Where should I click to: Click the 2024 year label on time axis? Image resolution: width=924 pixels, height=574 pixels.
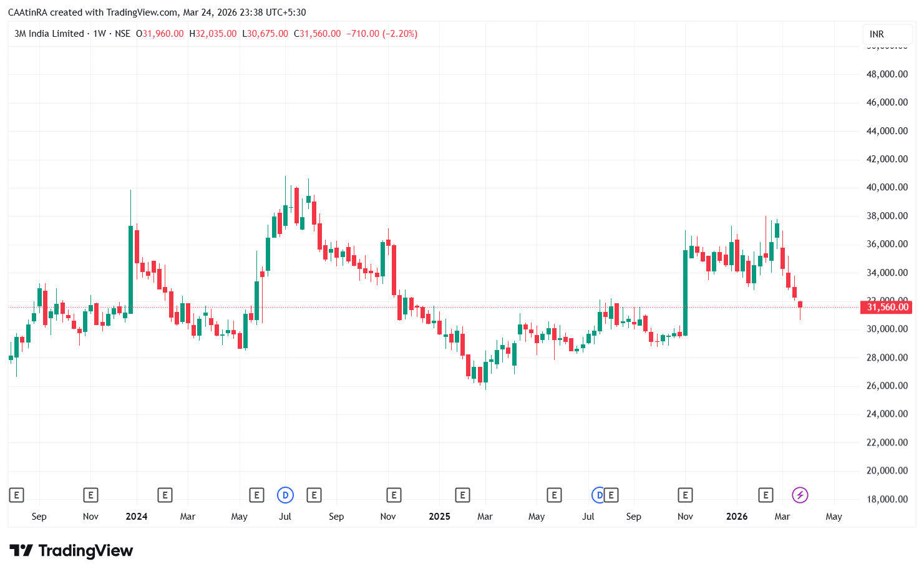(x=137, y=517)
